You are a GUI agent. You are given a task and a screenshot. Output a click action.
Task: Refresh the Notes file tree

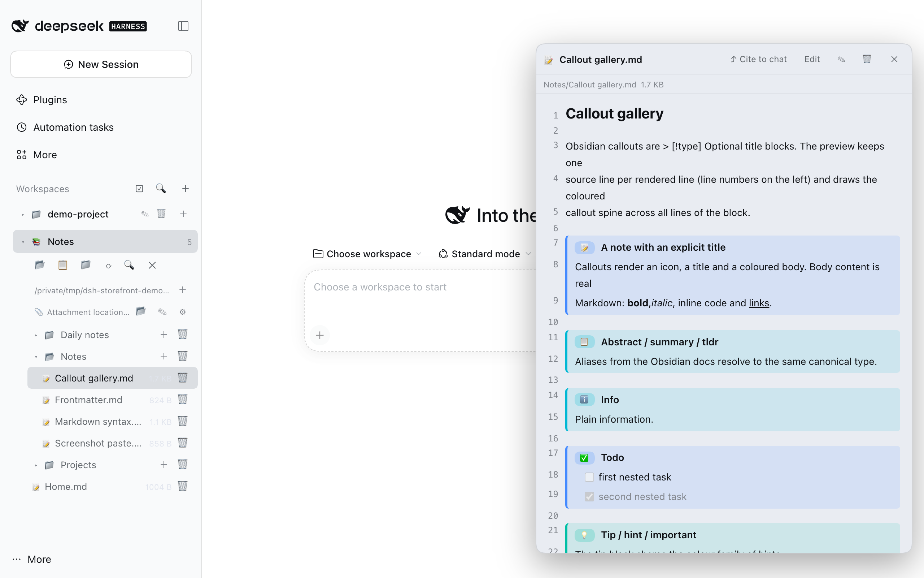click(x=109, y=266)
